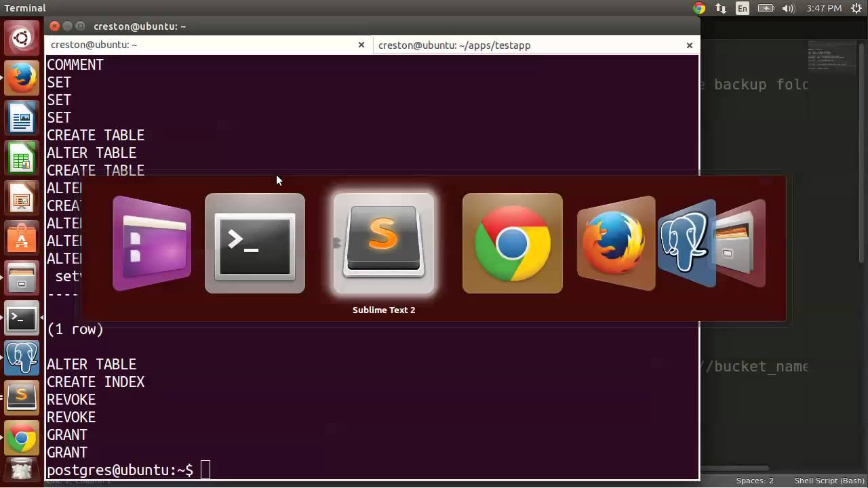Click the COMMENT output line
The image size is (868, 488).
click(75, 64)
